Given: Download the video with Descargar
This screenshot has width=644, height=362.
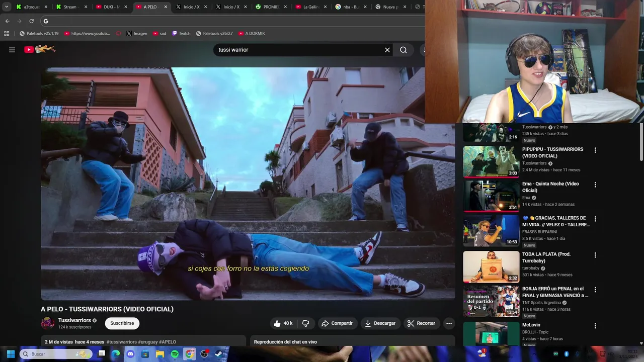Looking at the screenshot, I should [380, 323].
